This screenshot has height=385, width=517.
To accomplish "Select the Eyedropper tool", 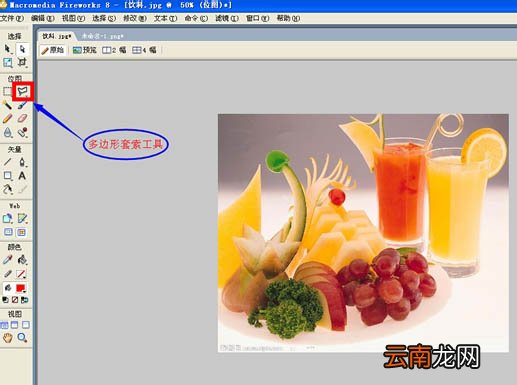I will click(x=7, y=260).
